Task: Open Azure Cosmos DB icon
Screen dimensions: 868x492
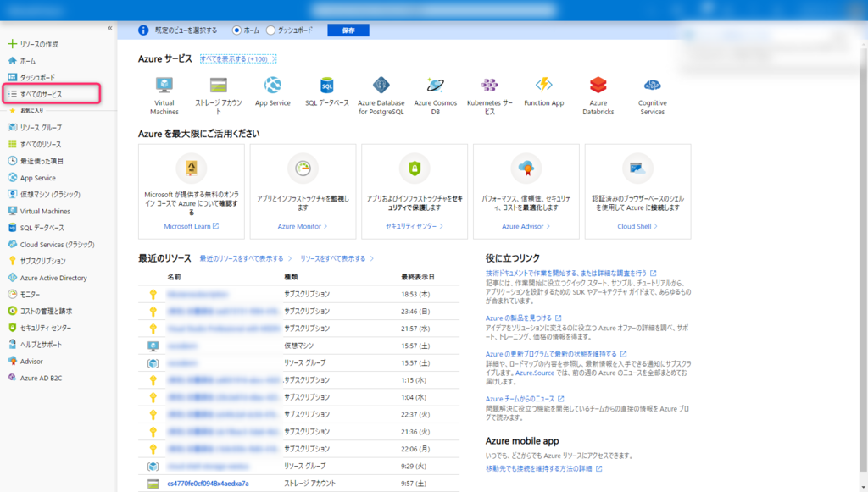Action: pos(435,86)
